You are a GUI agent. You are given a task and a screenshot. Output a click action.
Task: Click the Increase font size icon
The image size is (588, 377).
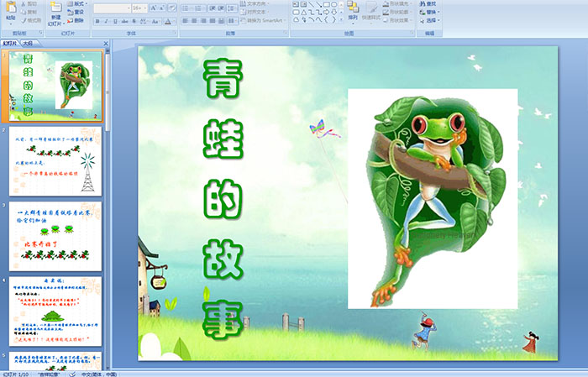[x=152, y=8]
